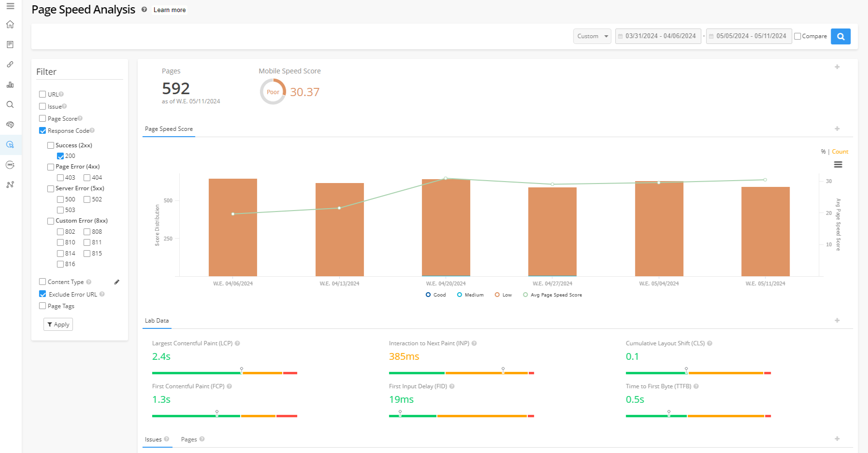868x453 pixels.
Task: Click the bar chart icon in sidebar
Action: click(10, 85)
